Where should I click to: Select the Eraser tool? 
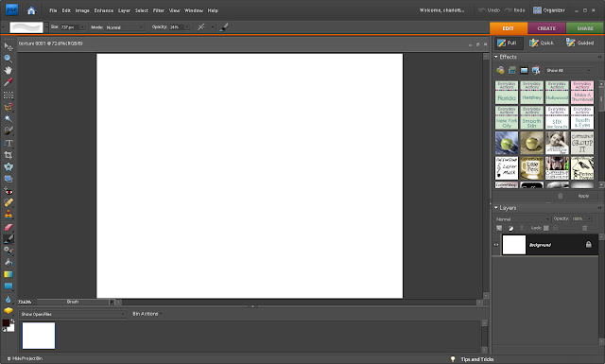click(x=9, y=227)
